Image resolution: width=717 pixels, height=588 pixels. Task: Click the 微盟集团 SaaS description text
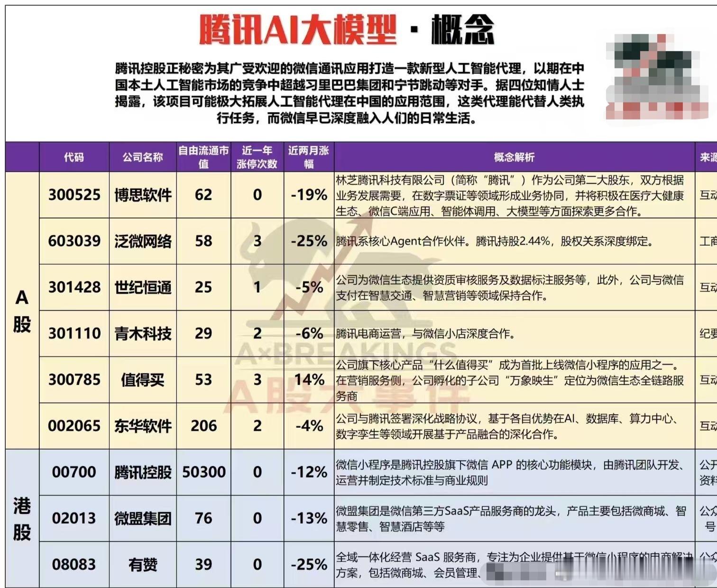coord(511,519)
